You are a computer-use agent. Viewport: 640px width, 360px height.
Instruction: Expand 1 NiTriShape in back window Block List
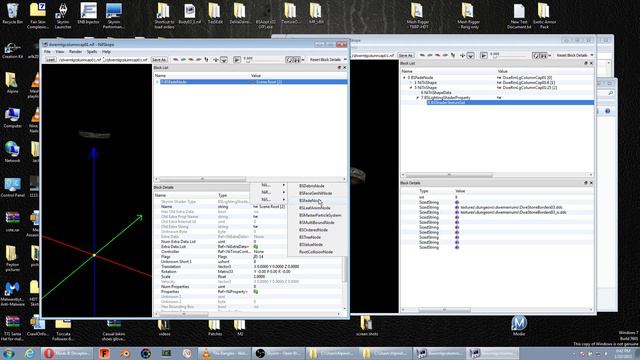click(411, 82)
